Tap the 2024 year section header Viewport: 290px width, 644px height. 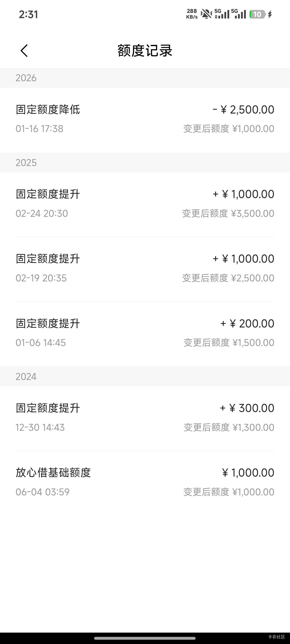pos(26,377)
